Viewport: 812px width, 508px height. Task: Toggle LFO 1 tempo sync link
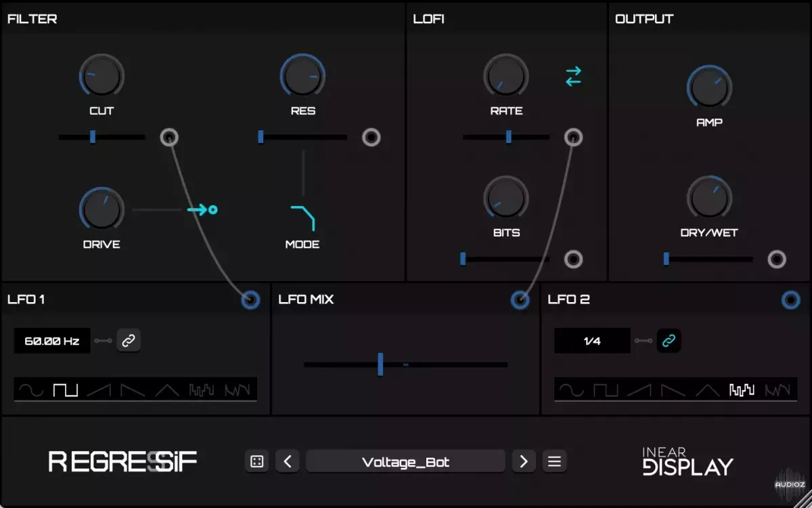click(129, 341)
